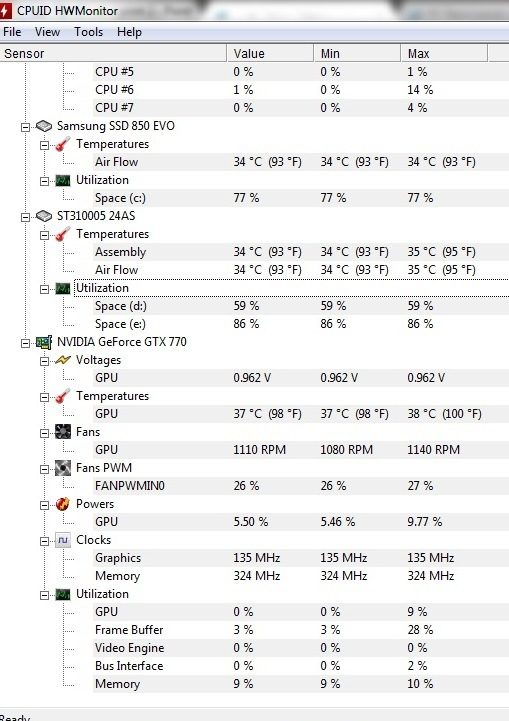The image size is (509, 721).
Task: Click the Powers flame icon
Action: [63, 504]
